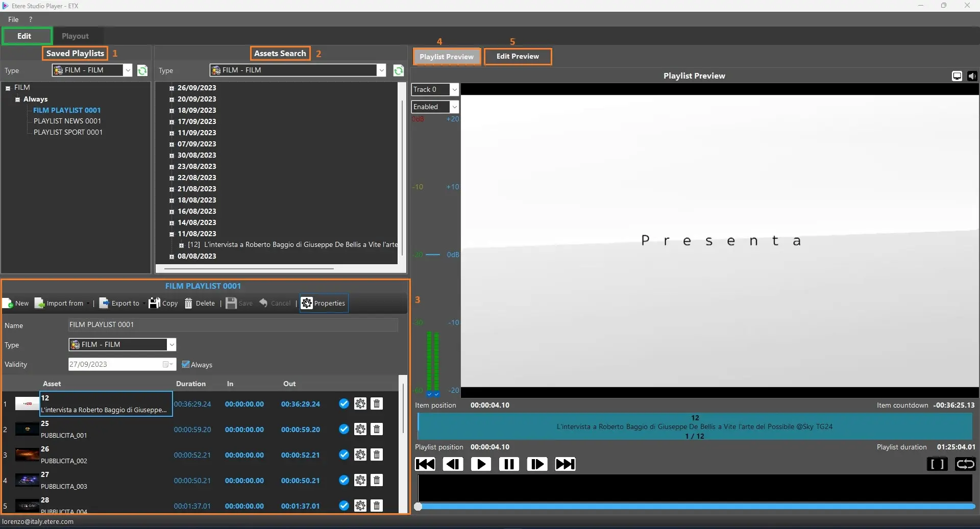The image size is (980, 529).
Task: Toggle loop playback icon
Action: (965, 464)
